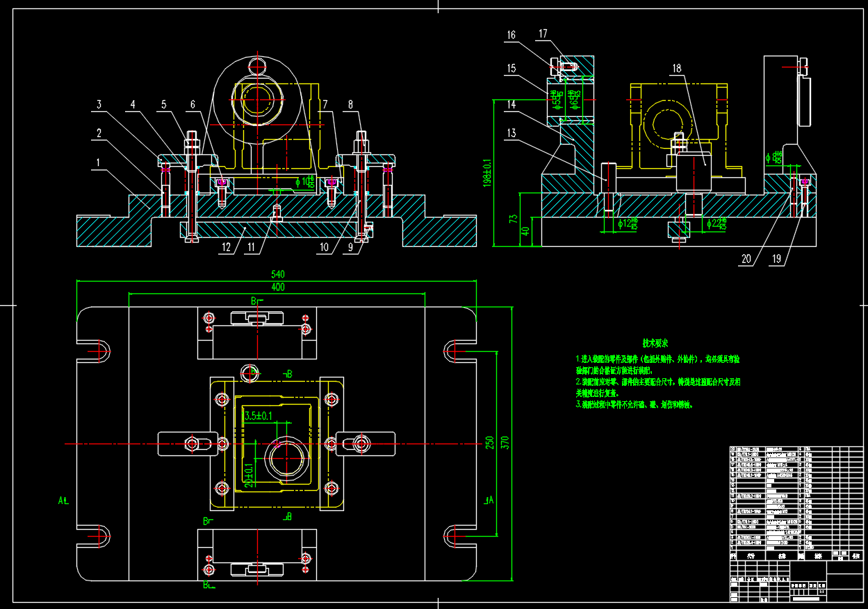Select the central bore circle in plan view
The image size is (868, 609).
click(x=284, y=460)
